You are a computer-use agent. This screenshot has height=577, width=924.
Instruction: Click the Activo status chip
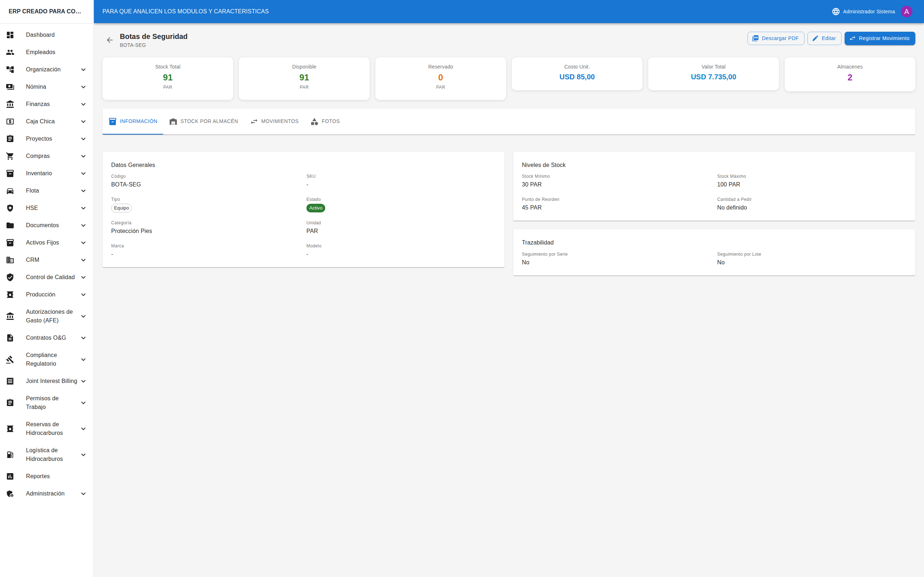[315, 208]
